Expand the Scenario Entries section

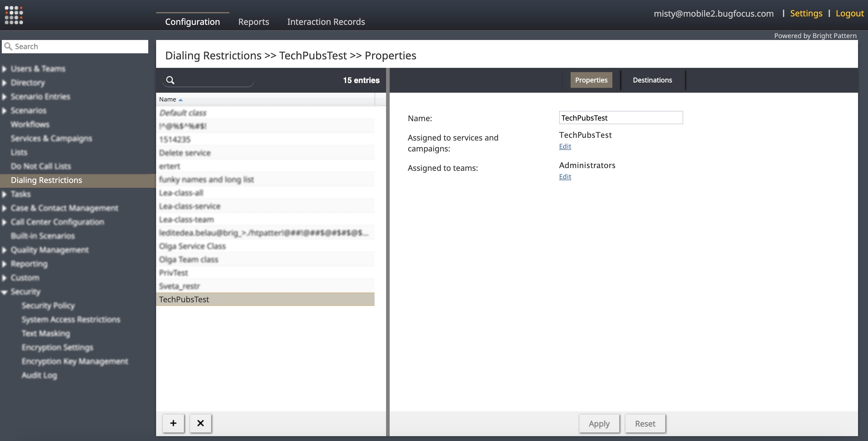tap(4, 97)
